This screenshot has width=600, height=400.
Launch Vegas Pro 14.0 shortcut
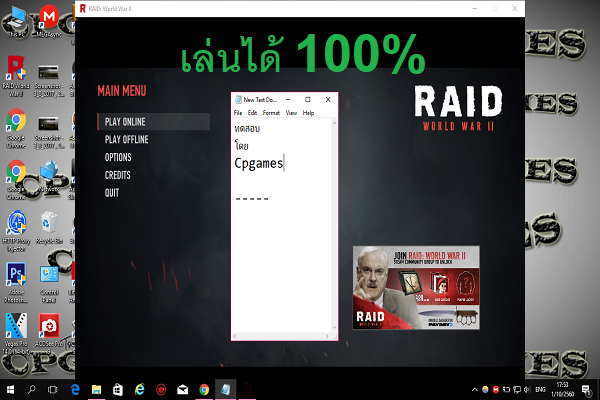coord(16,334)
